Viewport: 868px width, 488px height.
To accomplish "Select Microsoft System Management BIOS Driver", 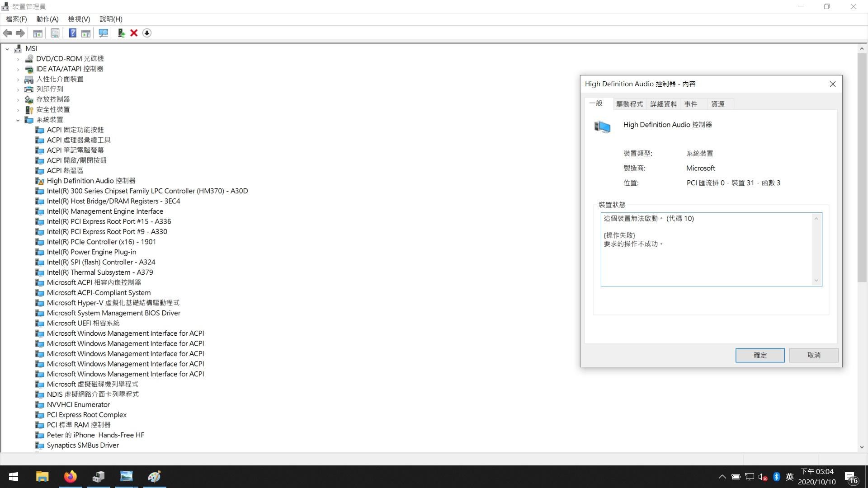I will pyautogui.click(x=113, y=313).
